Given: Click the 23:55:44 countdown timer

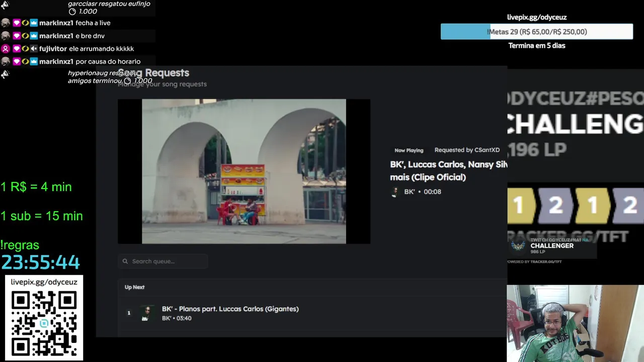Looking at the screenshot, I should [40, 262].
